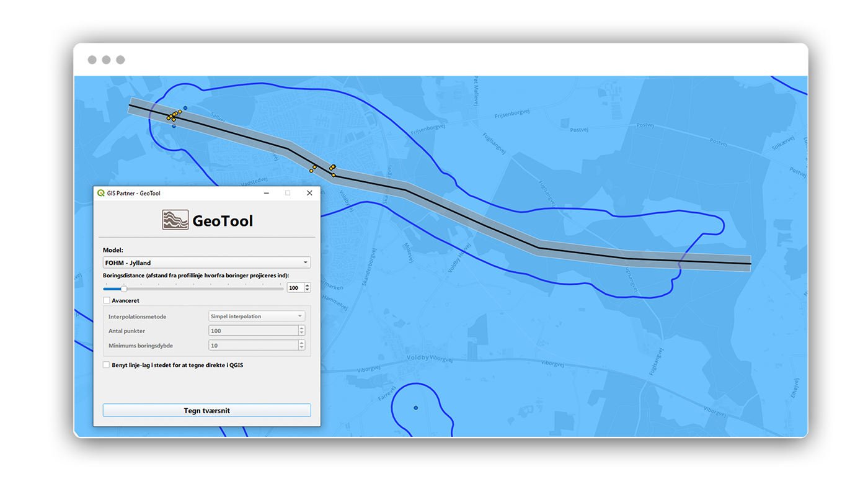Click the QGIS icon in dialog title bar
This screenshot has height=489, width=868.
(100, 193)
